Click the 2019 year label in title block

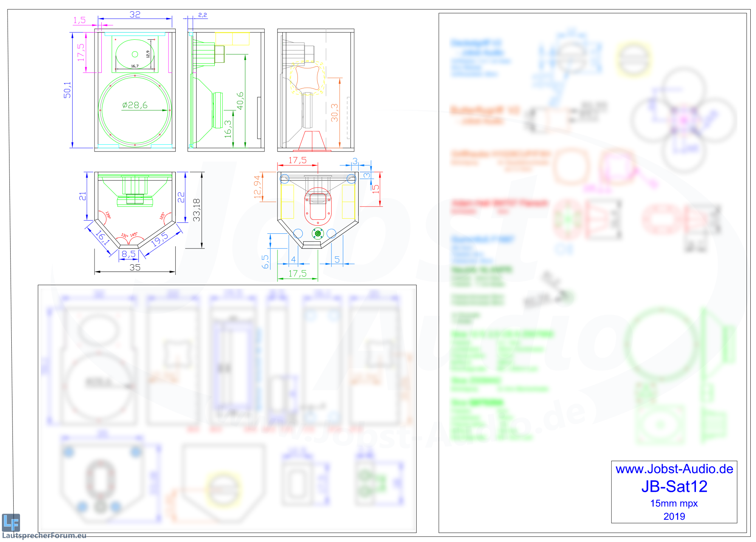coord(674,516)
